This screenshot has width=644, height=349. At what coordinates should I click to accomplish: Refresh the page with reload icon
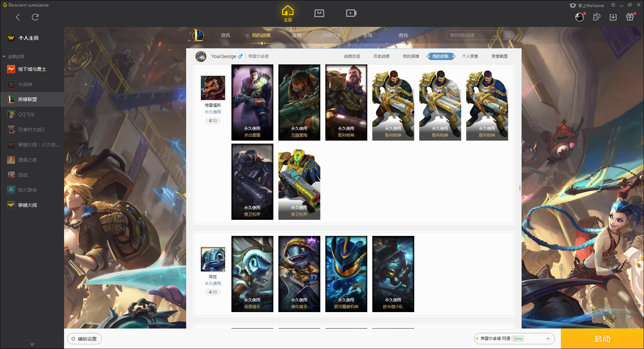(35, 17)
